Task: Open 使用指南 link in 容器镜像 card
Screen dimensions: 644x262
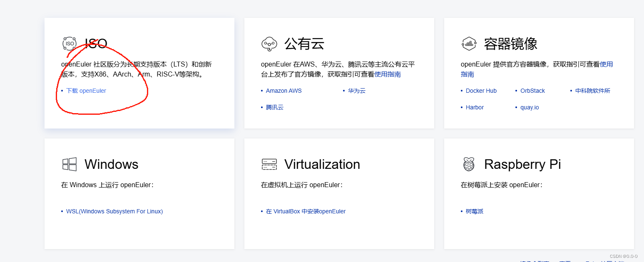Action: click(x=537, y=69)
